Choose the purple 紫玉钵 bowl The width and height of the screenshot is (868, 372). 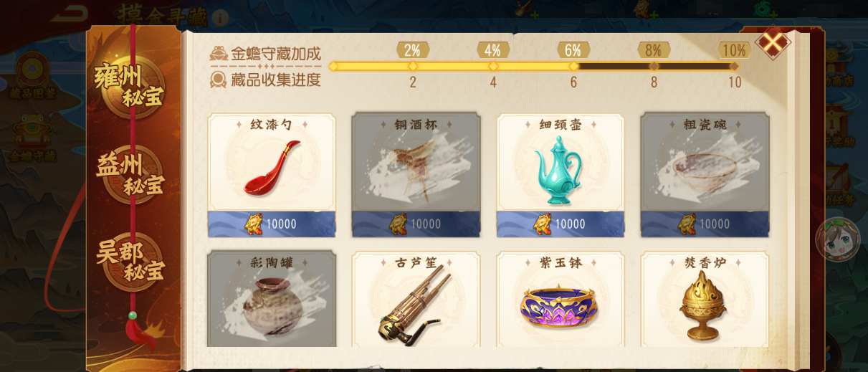pyautogui.click(x=561, y=299)
